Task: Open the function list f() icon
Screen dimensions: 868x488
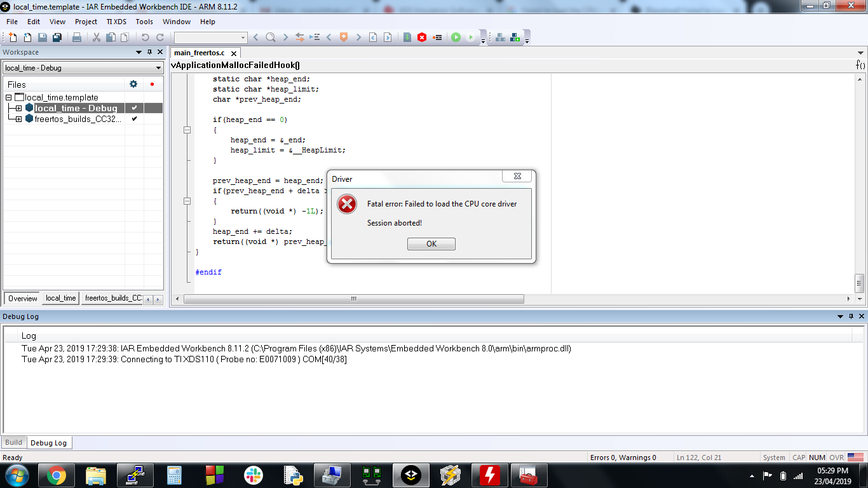Action: [860, 65]
